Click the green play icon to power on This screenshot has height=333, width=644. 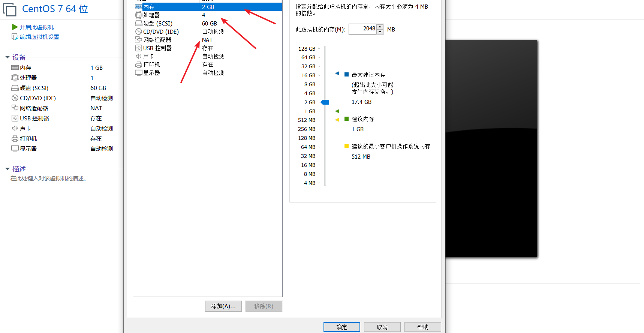coord(15,27)
